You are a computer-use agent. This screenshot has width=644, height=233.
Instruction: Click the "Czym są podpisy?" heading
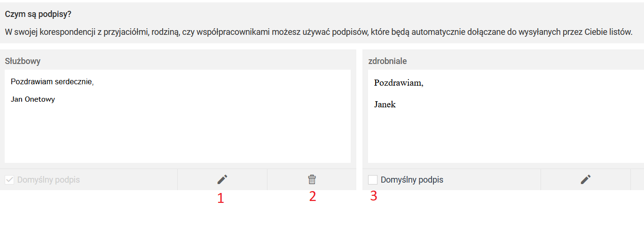click(x=38, y=14)
